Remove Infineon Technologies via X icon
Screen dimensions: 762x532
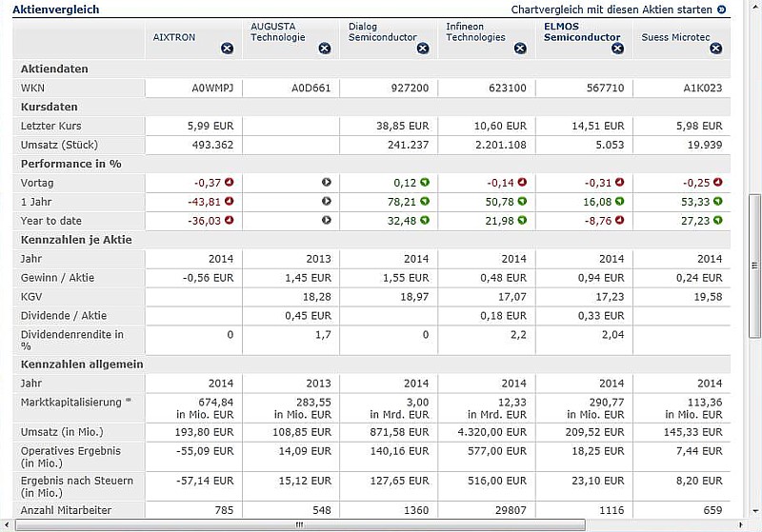520,49
